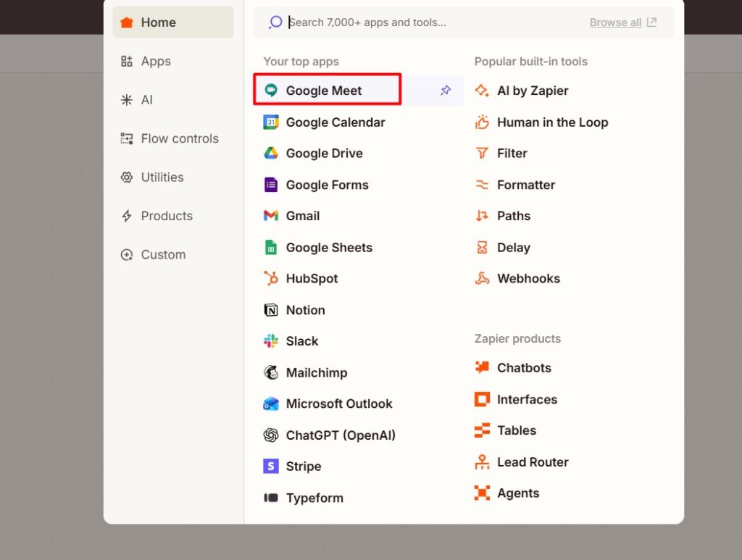Choose the Utilities category
742x560 pixels.
click(x=162, y=177)
